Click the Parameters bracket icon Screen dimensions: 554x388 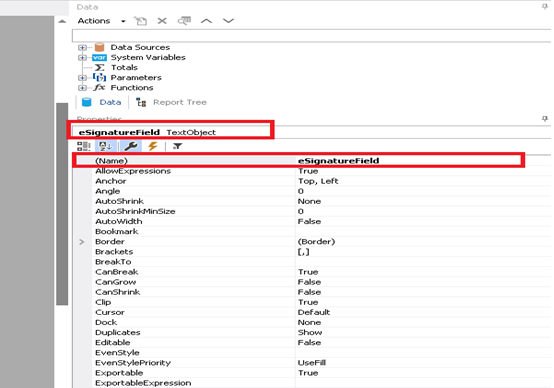coord(99,77)
